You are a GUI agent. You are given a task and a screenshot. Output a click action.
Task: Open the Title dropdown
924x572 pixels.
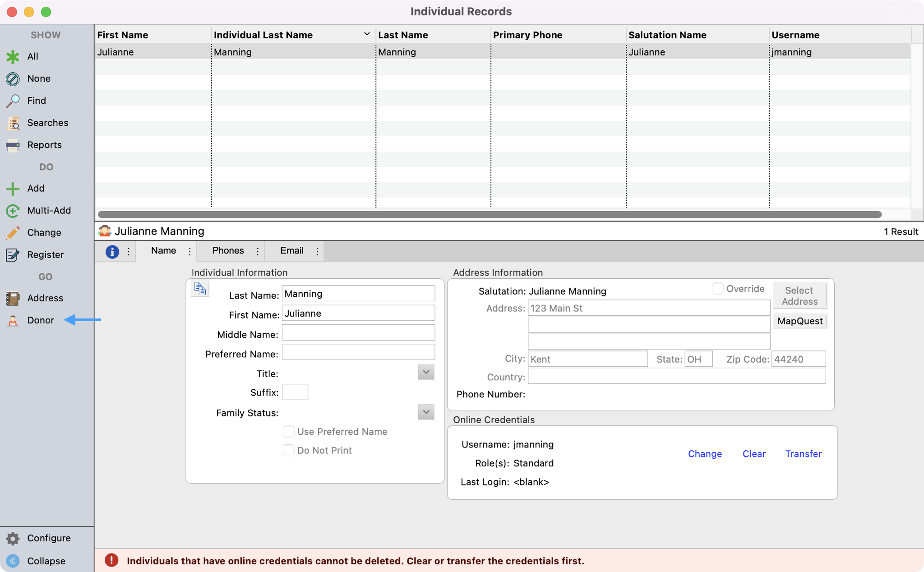click(x=426, y=373)
